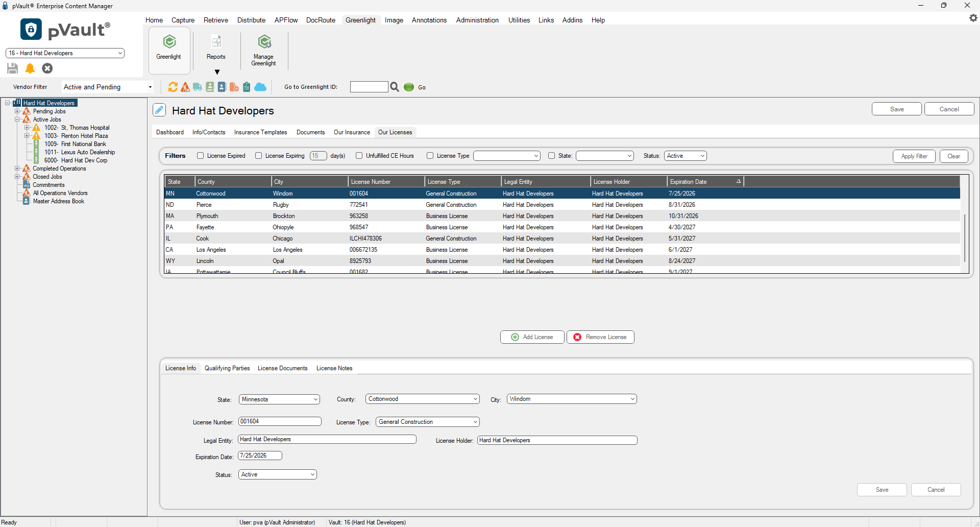Open the vault selector dropdown
This screenshot has width=980, height=527.
(65, 53)
